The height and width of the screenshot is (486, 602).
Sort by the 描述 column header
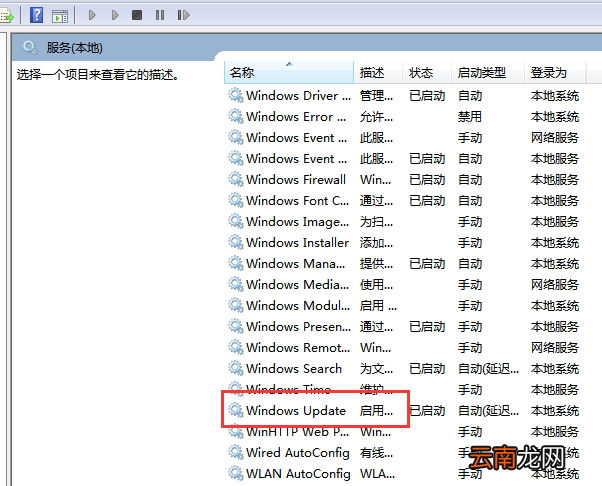click(378, 72)
